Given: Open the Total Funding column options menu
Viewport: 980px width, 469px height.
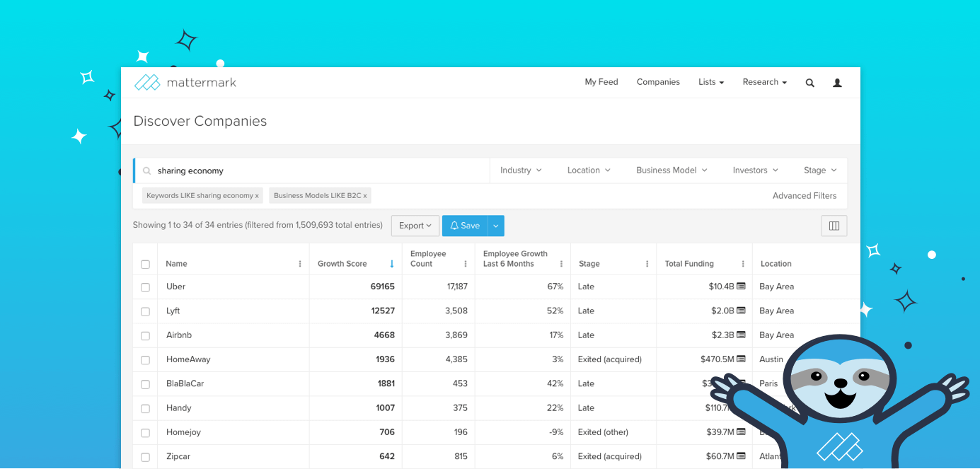Looking at the screenshot, I should tap(743, 264).
